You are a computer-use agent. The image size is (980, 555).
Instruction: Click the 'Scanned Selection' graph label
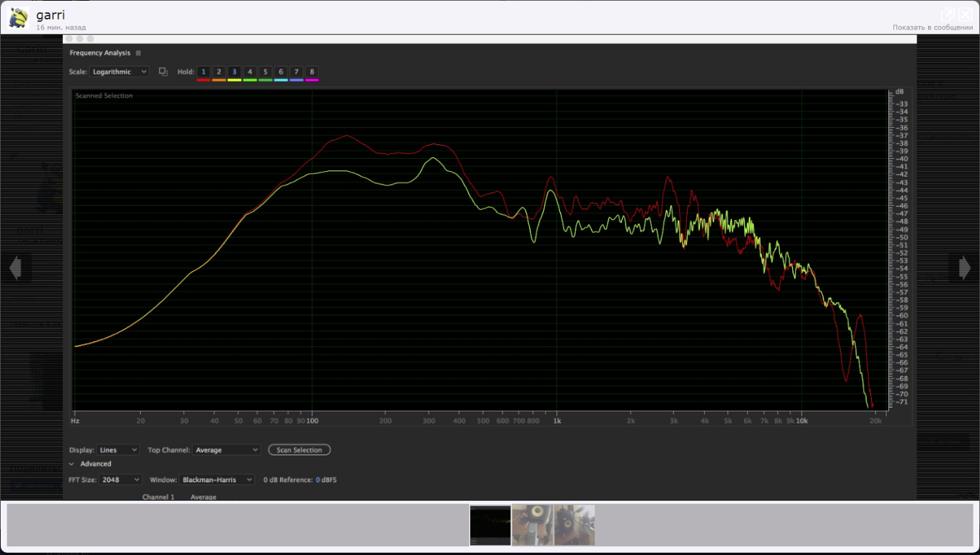point(104,96)
